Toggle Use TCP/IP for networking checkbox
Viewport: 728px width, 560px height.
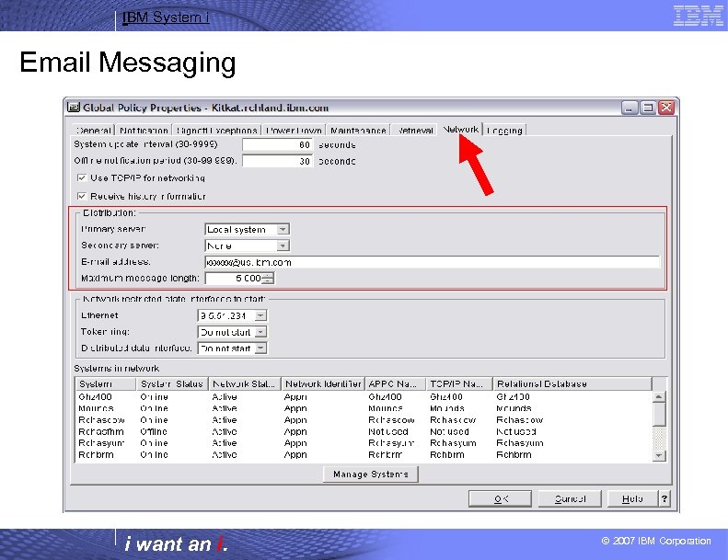(x=82, y=177)
